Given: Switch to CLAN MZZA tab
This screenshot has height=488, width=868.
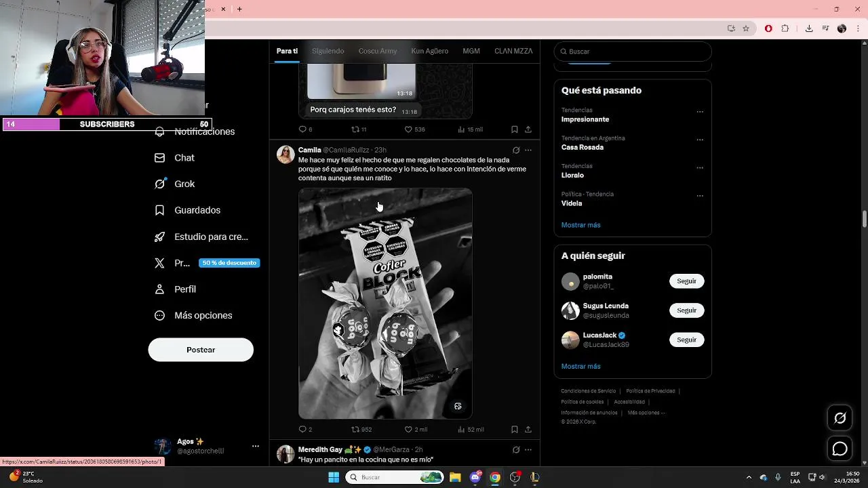Looking at the screenshot, I should pos(513,51).
